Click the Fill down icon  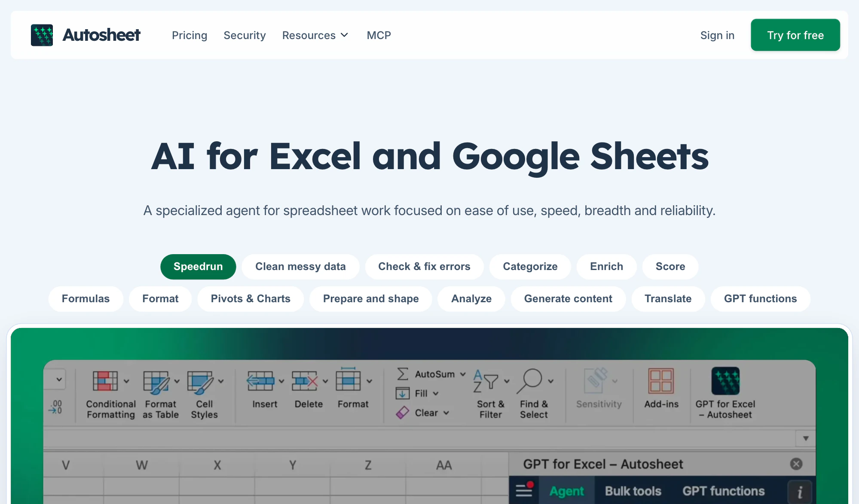tap(403, 393)
